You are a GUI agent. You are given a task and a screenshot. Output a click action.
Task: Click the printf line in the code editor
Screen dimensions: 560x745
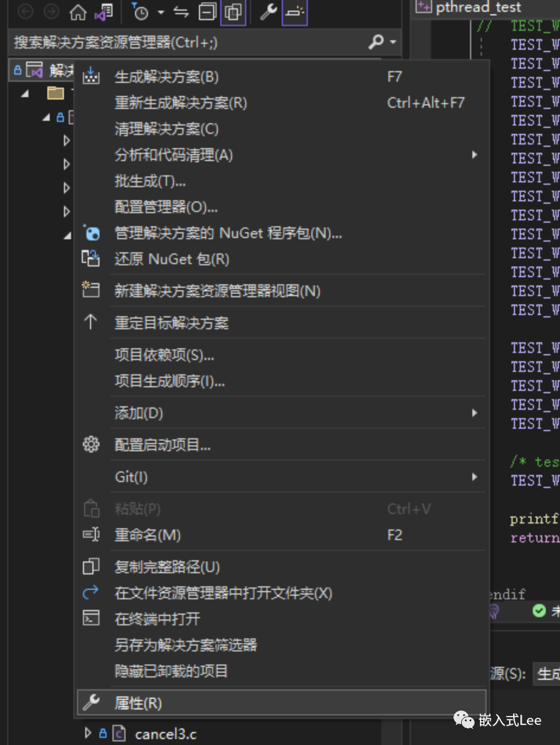(534, 519)
